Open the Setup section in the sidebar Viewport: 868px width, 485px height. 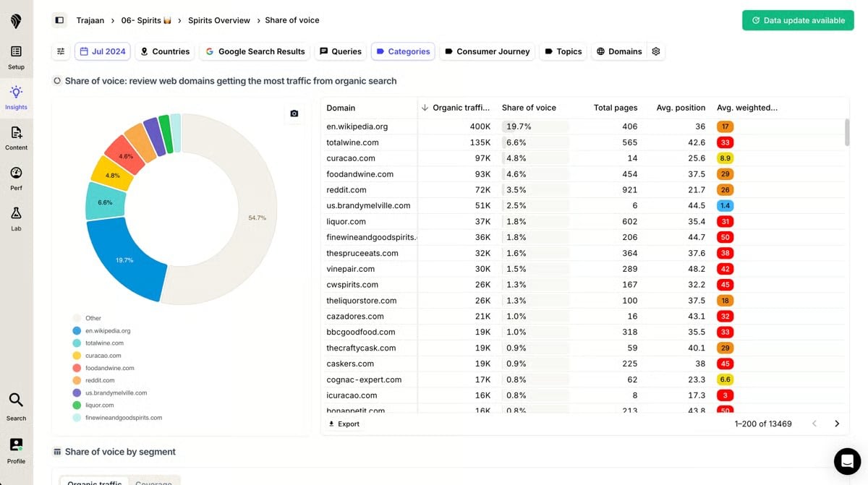[16, 58]
